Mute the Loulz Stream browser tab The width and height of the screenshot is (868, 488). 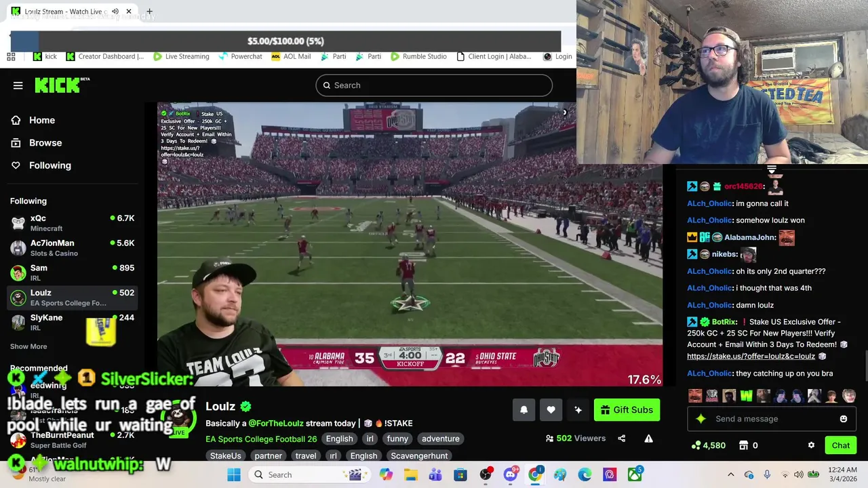[x=115, y=12]
